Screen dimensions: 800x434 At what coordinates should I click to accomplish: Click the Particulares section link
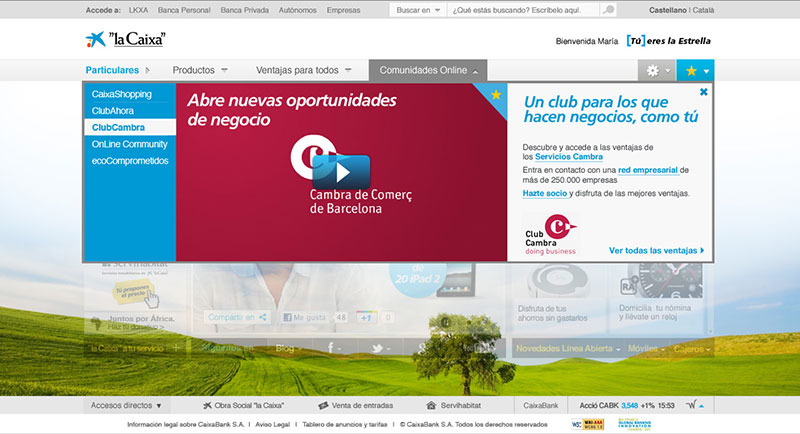pos(112,70)
